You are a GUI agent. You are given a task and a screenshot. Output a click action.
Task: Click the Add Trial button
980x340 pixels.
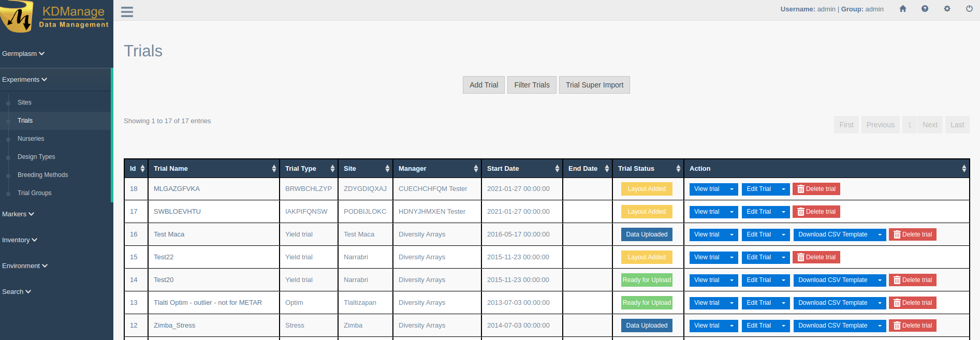[484, 85]
